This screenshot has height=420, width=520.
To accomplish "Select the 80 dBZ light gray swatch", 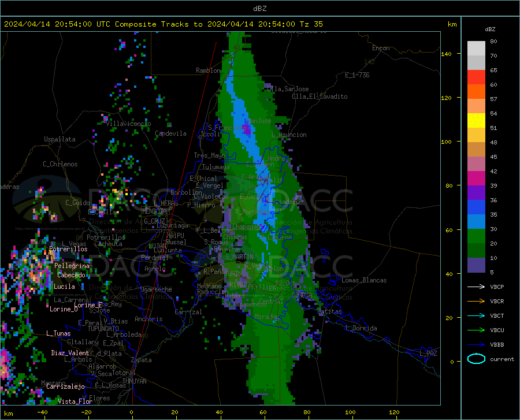I will (x=476, y=49).
